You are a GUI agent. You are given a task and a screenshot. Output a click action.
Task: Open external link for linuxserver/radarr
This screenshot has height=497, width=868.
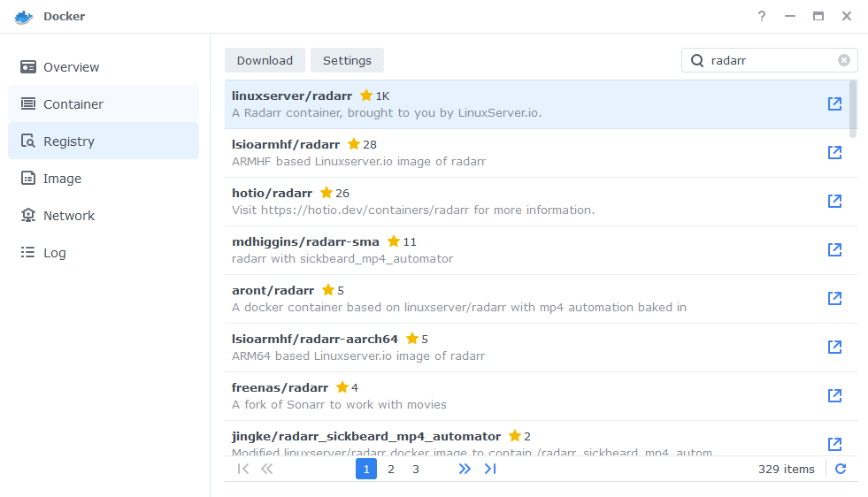coord(834,103)
